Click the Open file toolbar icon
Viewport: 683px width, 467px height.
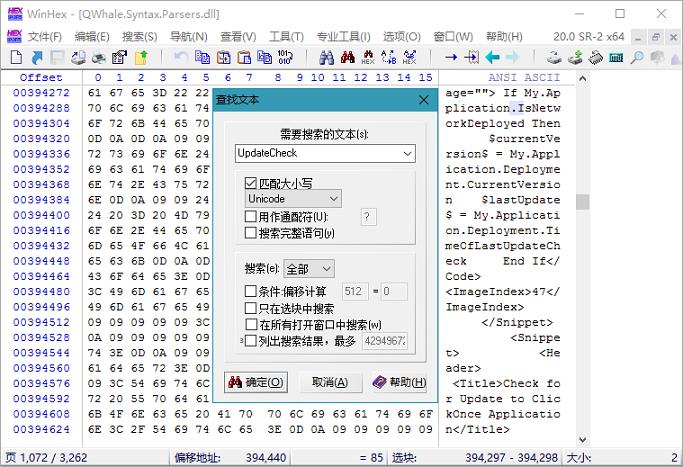point(36,57)
